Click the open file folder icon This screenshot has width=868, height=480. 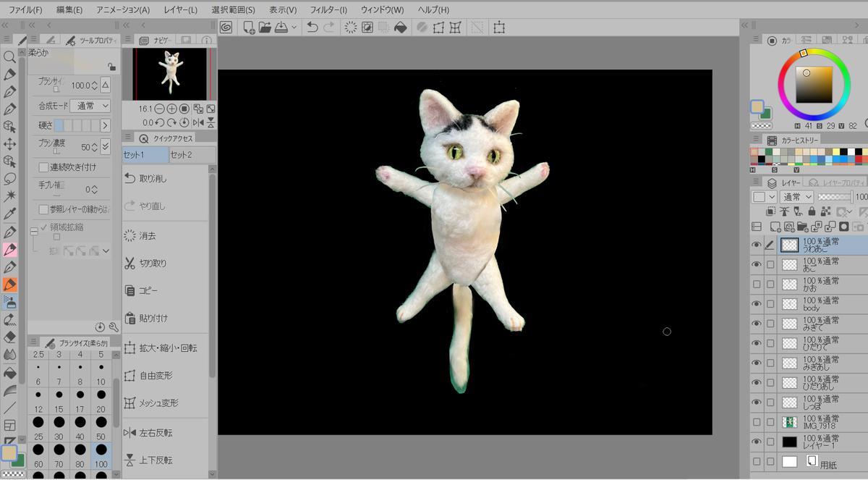tap(265, 27)
